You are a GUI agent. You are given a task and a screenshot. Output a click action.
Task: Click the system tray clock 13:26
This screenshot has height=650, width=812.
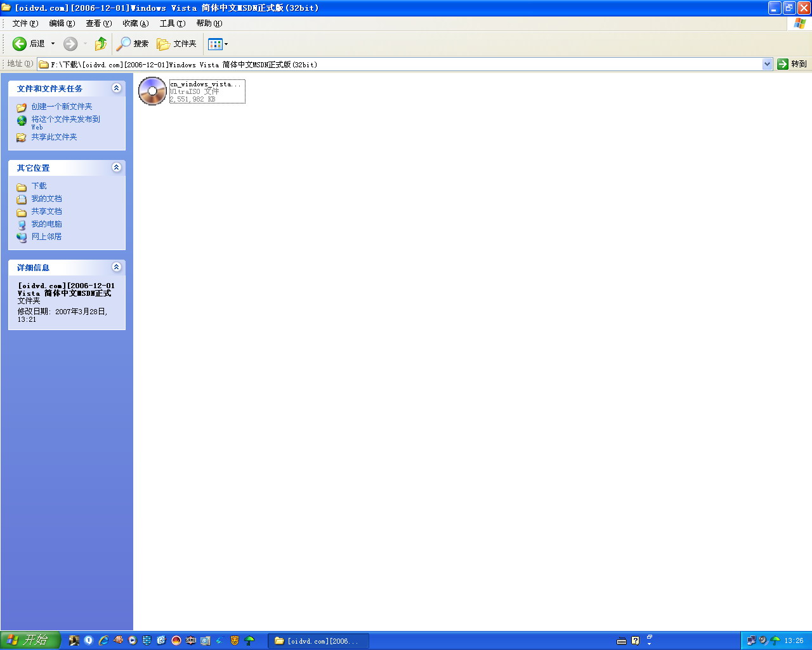[794, 641]
